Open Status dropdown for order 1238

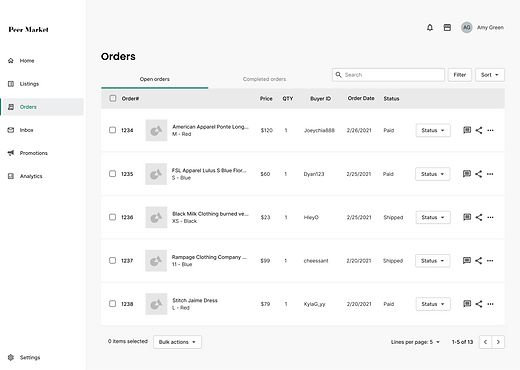click(x=433, y=304)
